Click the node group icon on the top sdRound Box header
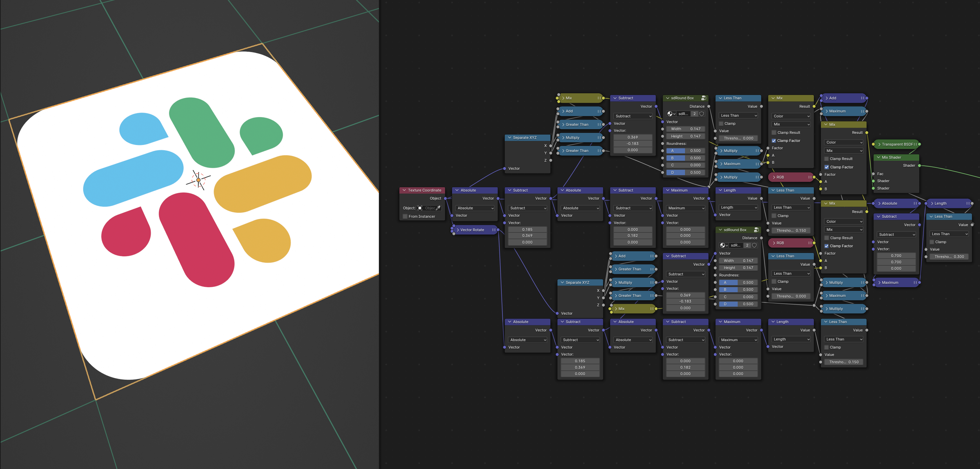The width and height of the screenshot is (980, 469). [704, 98]
